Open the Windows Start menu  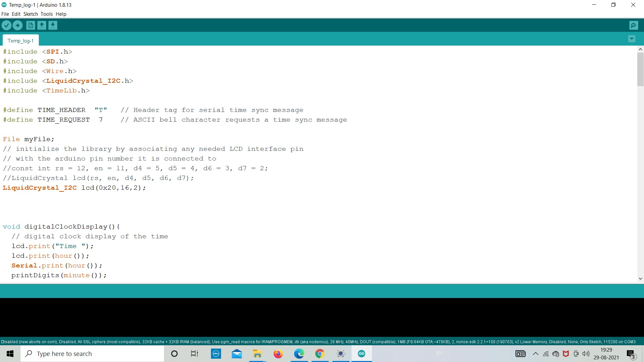(10, 354)
